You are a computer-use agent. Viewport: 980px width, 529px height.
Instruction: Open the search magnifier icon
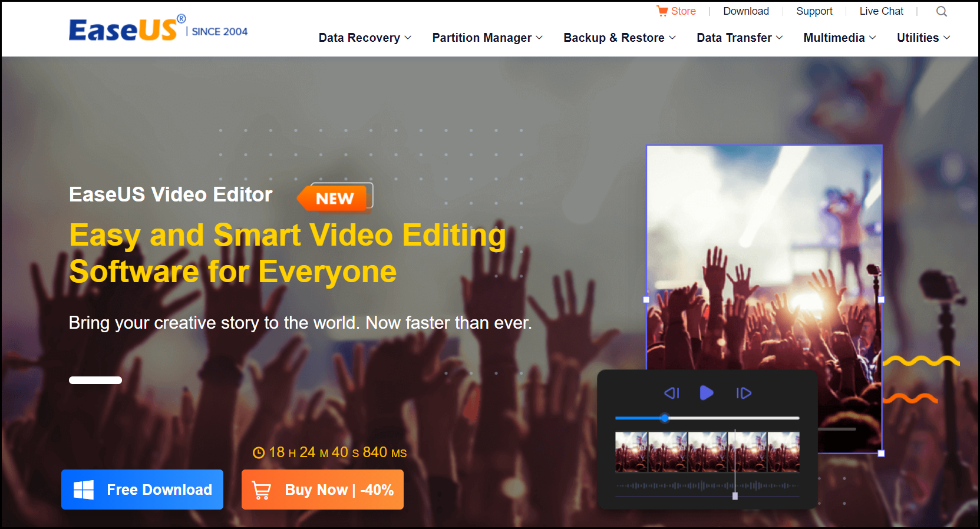click(942, 11)
